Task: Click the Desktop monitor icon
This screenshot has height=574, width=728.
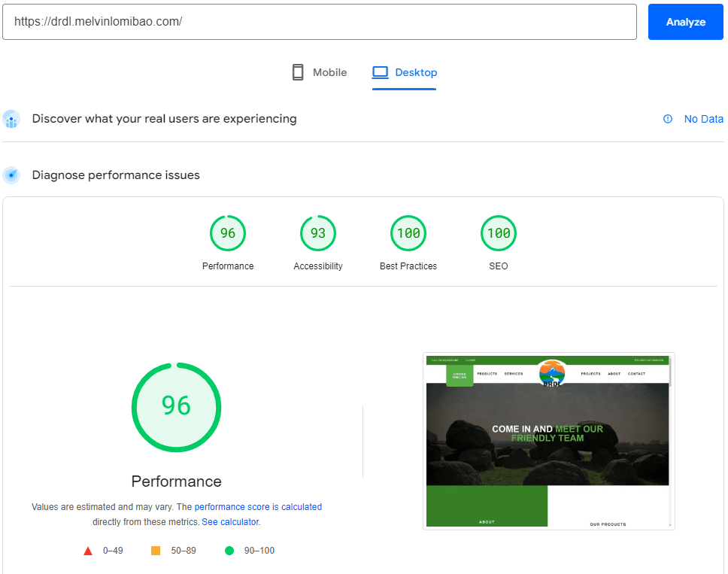Action: click(379, 71)
